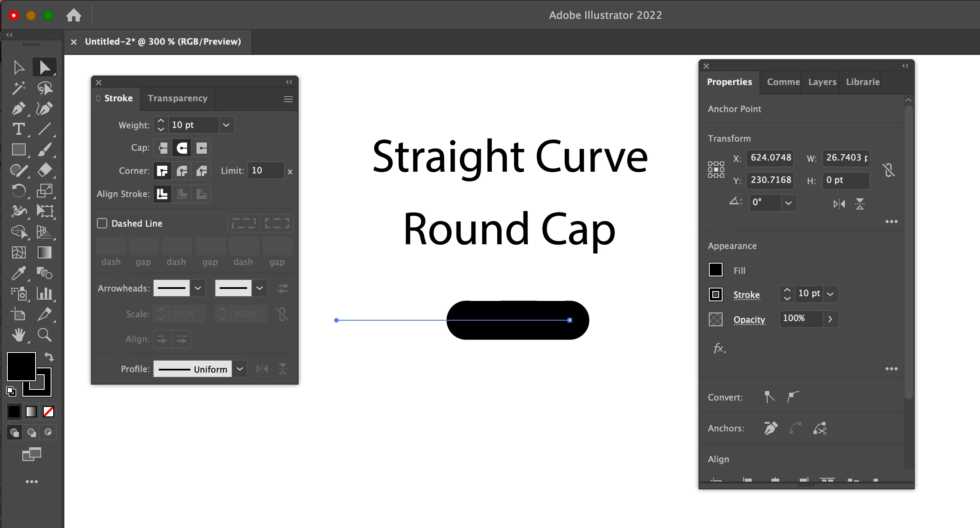Click the Rotate tool
This screenshot has width=980, height=528.
click(18, 191)
